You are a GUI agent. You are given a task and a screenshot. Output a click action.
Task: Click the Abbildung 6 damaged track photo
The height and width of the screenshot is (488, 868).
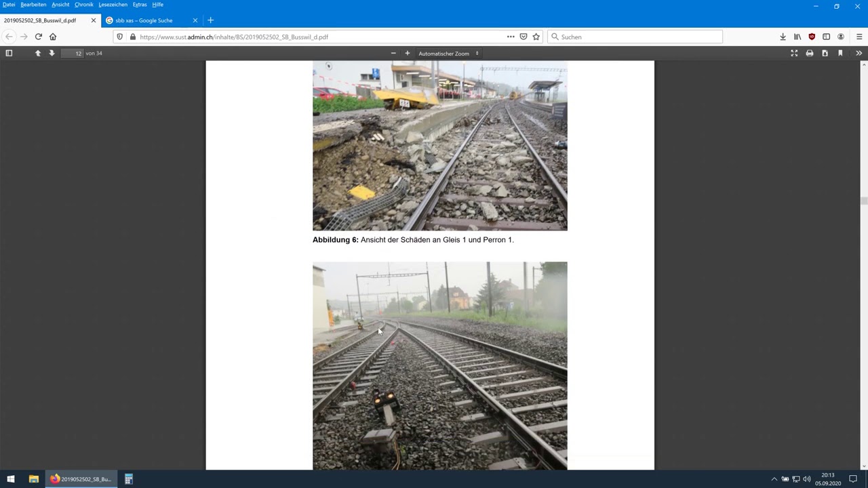pyautogui.click(x=439, y=146)
